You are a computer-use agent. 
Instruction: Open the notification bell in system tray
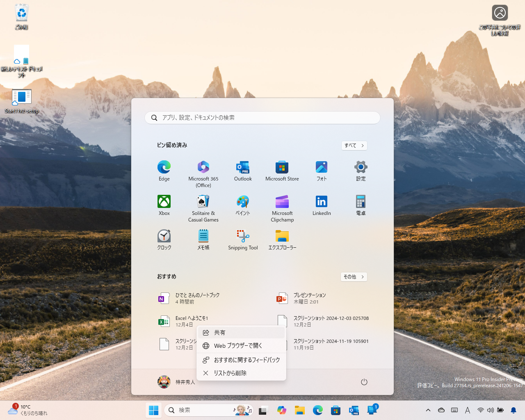coord(513,410)
